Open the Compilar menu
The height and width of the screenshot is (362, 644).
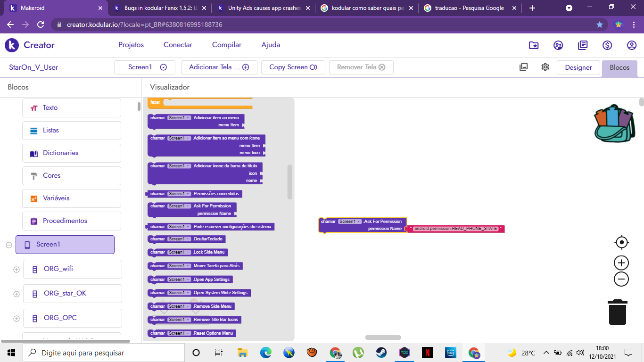[x=227, y=45]
